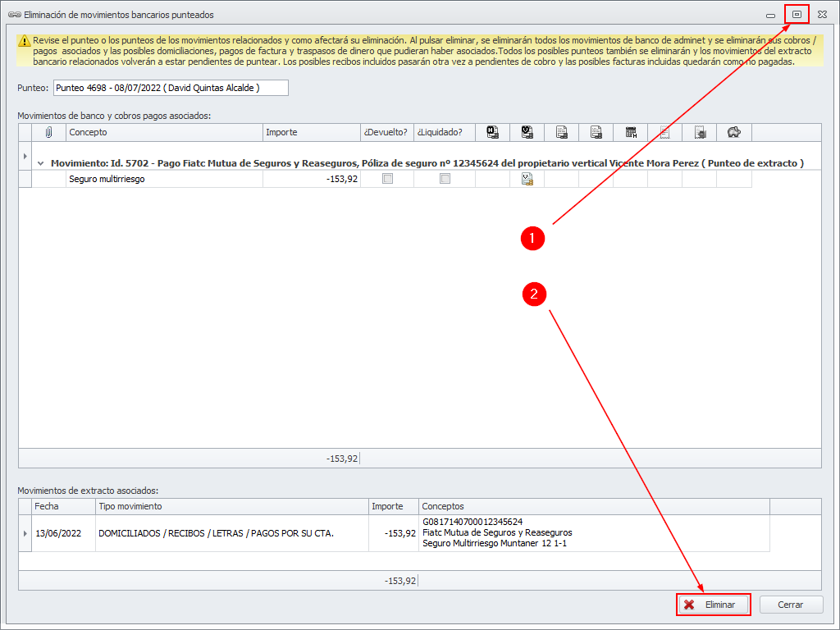Click the Cerrar button
This screenshot has width=840, height=630.
[791, 605]
